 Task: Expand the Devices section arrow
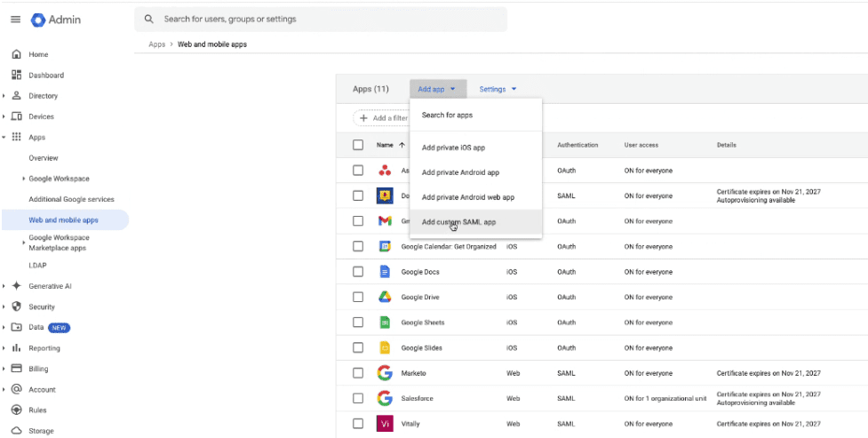coord(4,116)
